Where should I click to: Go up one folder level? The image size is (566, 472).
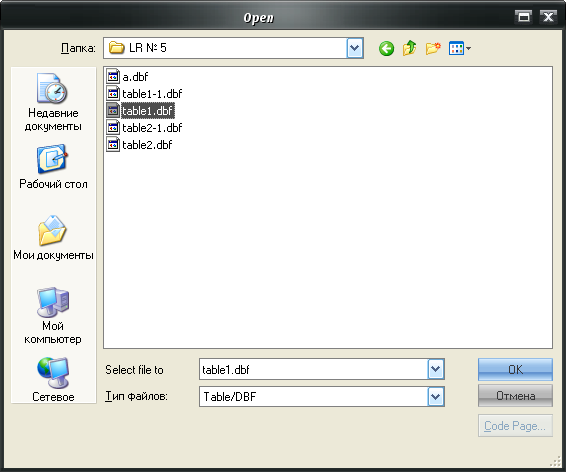pos(409,48)
